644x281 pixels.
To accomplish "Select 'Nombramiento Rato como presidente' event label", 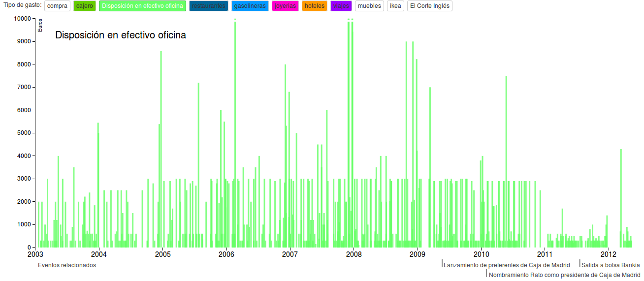I will pos(564,275).
